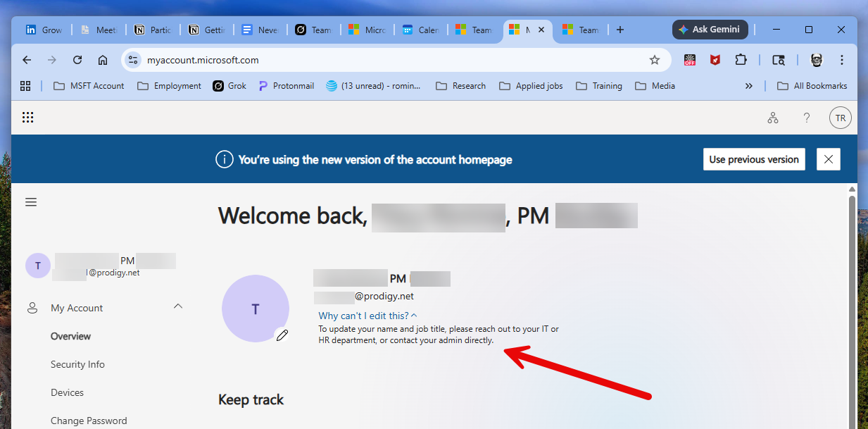868x429 pixels.
Task: Open the organization chart icon in header
Action: click(x=773, y=118)
